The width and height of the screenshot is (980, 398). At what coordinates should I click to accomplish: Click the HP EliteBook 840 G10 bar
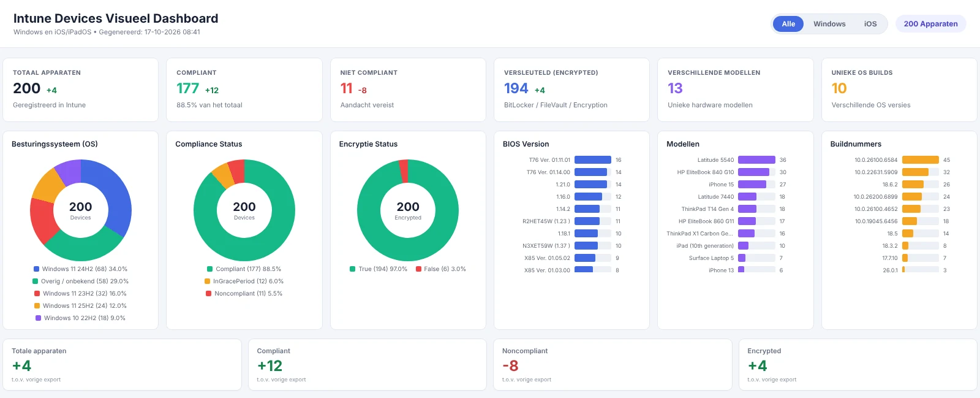[753, 172]
